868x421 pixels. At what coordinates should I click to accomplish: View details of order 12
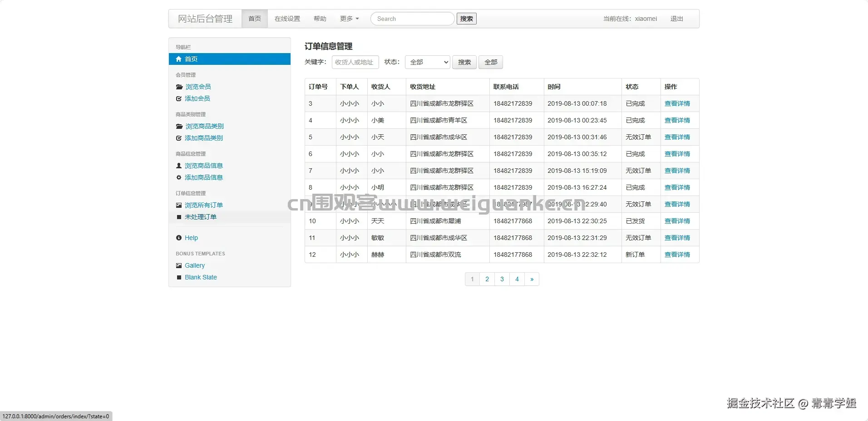(x=677, y=255)
